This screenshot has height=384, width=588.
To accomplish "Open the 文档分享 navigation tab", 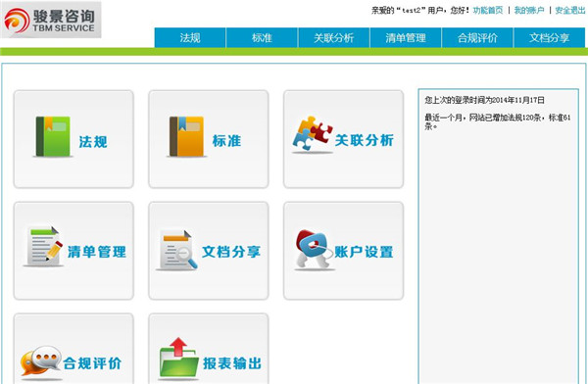I will 549,38.
